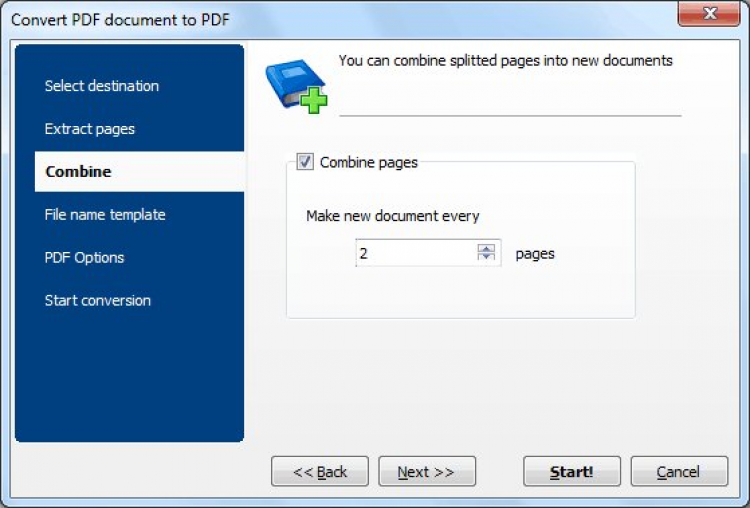The width and height of the screenshot is (750, 508).
Task: Toggle the Combine pages checkbox
Action: click(306, 162)
